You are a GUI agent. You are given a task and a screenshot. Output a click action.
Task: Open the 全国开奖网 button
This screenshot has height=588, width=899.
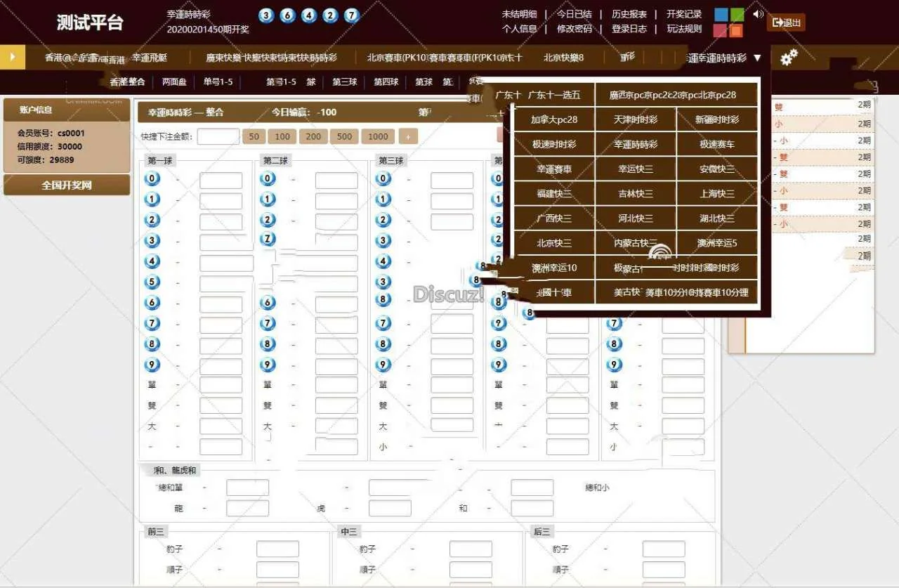coord(67,185)
